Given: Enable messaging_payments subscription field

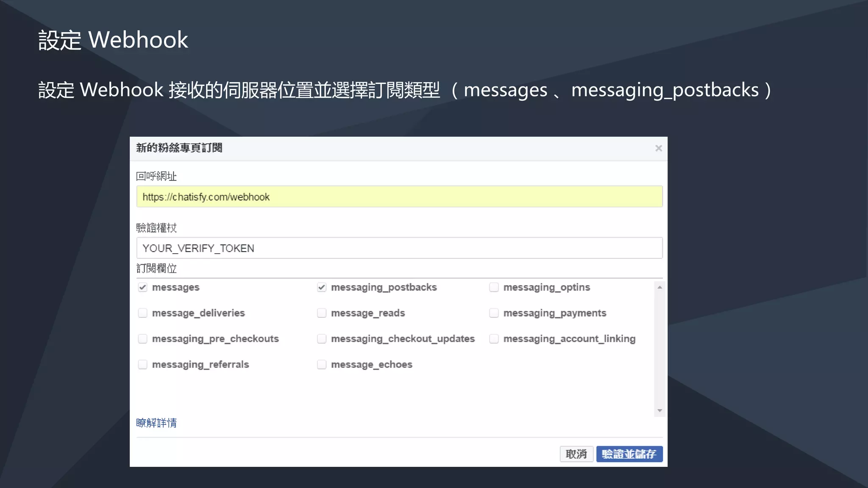Looking at the screenshot, I should [x=494, y=313].
